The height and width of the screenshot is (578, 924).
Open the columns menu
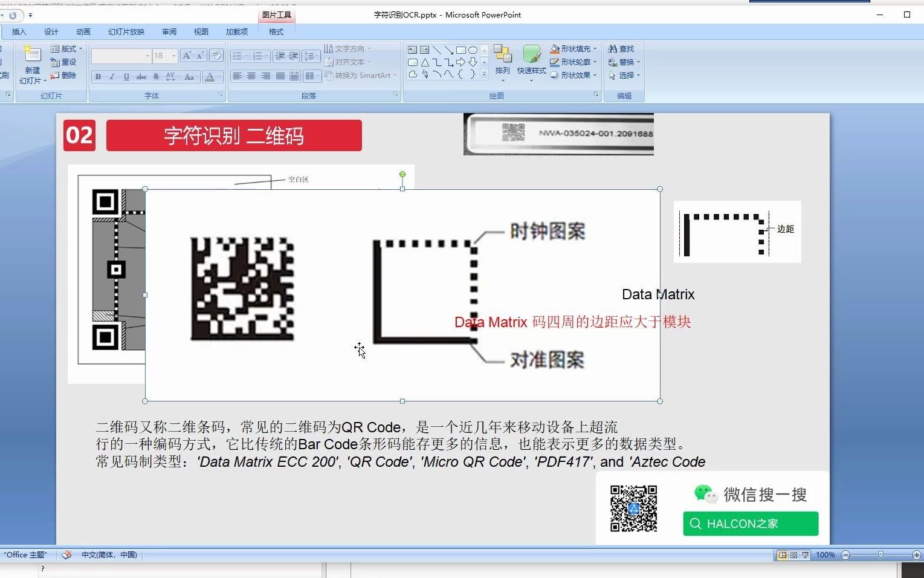pos(312,76)
